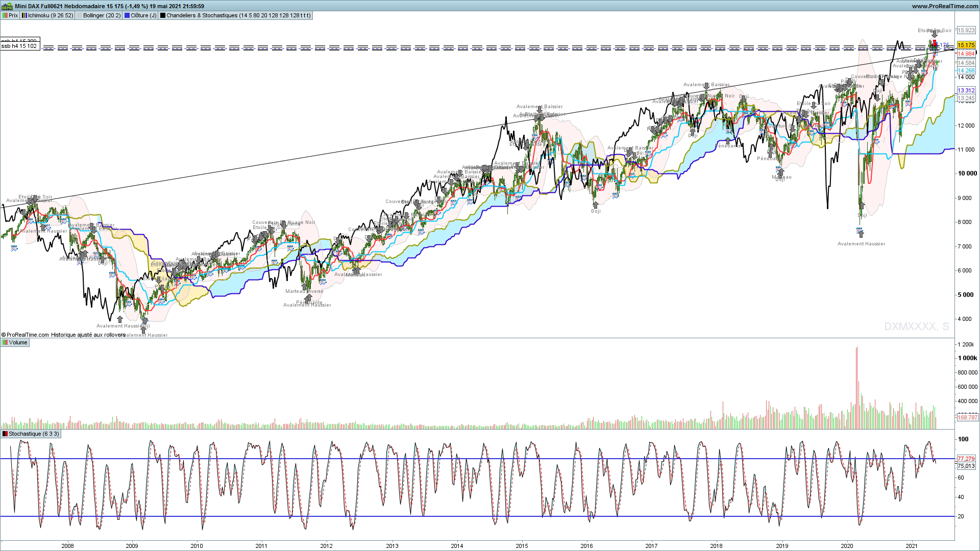The image size is (980, 551).
Task: Click the small green up arrow above the 18
Action: click(936, 63)
